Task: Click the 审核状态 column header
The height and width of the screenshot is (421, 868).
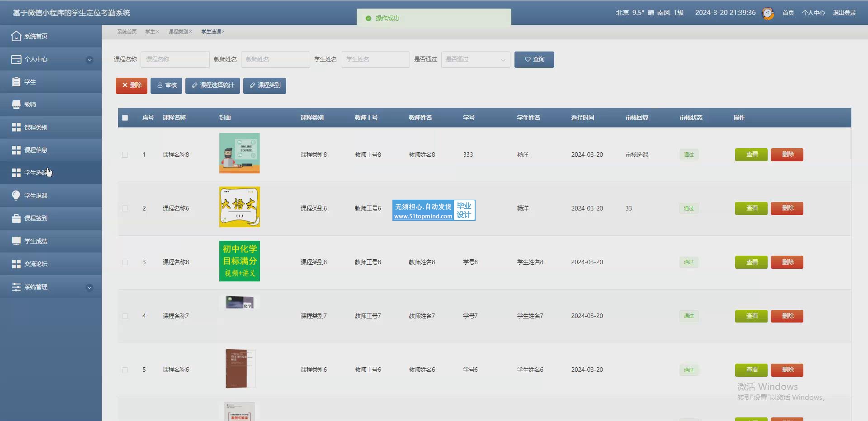Action: [x=691, y=117]
